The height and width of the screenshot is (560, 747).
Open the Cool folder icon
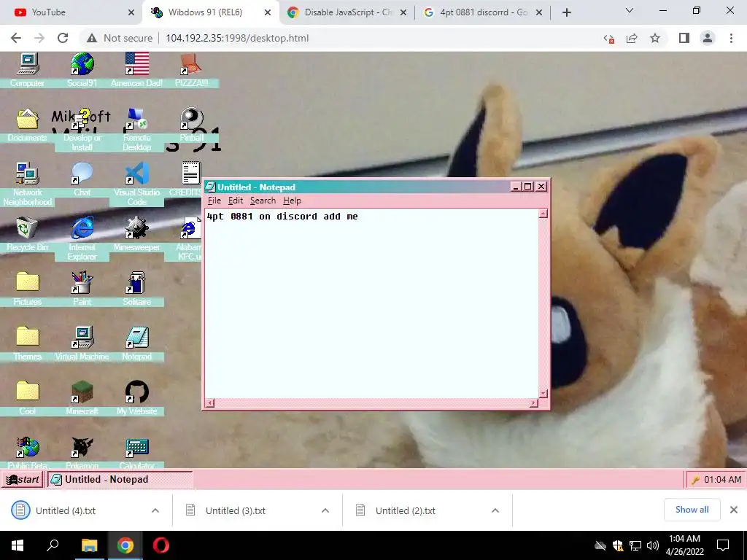[x=28, y=392]
